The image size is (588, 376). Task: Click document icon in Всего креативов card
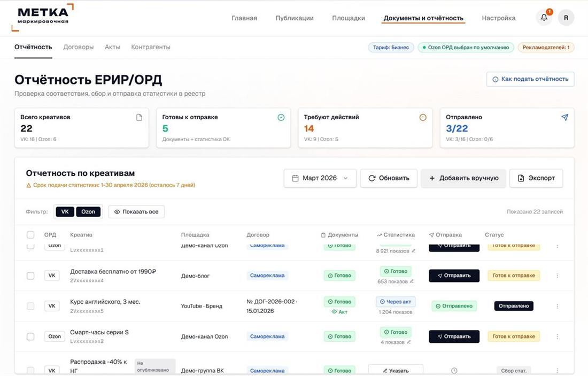click(139, 118)
